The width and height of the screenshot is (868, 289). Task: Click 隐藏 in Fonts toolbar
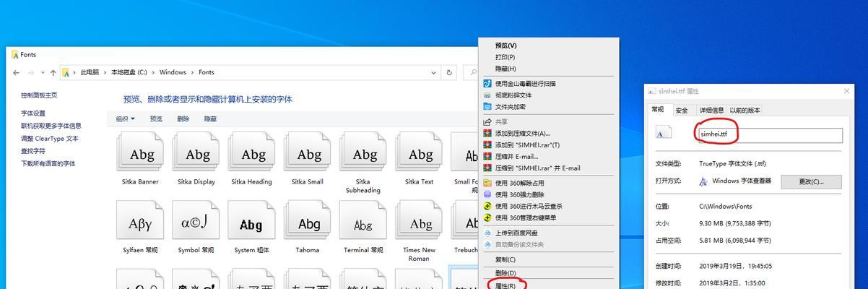210,119
